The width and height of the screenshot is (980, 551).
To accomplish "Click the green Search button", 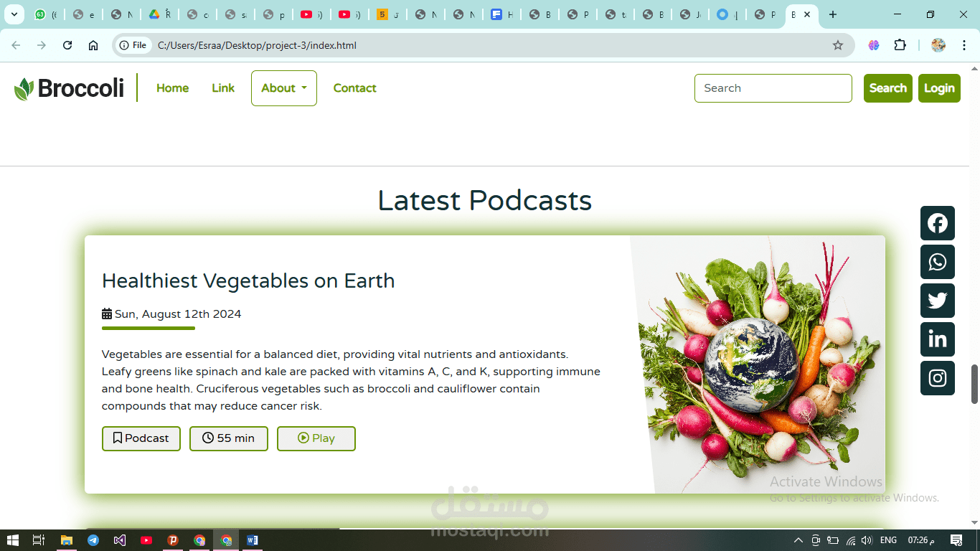I will [888, 88].
